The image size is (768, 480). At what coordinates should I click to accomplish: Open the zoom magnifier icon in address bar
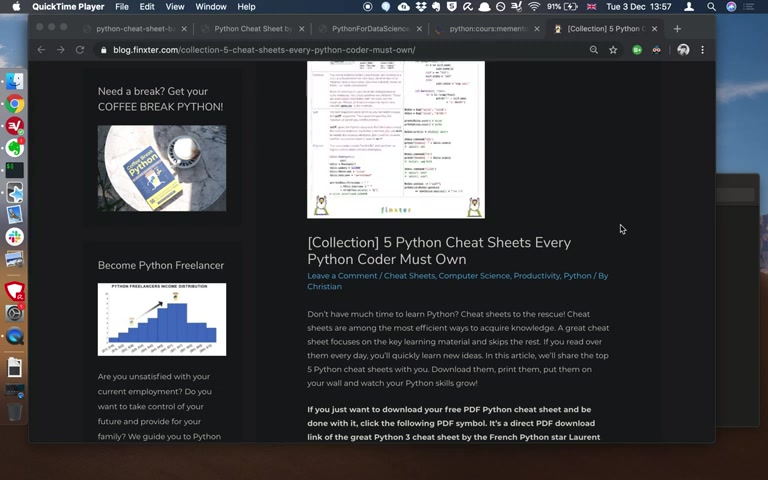click(594, 50)
